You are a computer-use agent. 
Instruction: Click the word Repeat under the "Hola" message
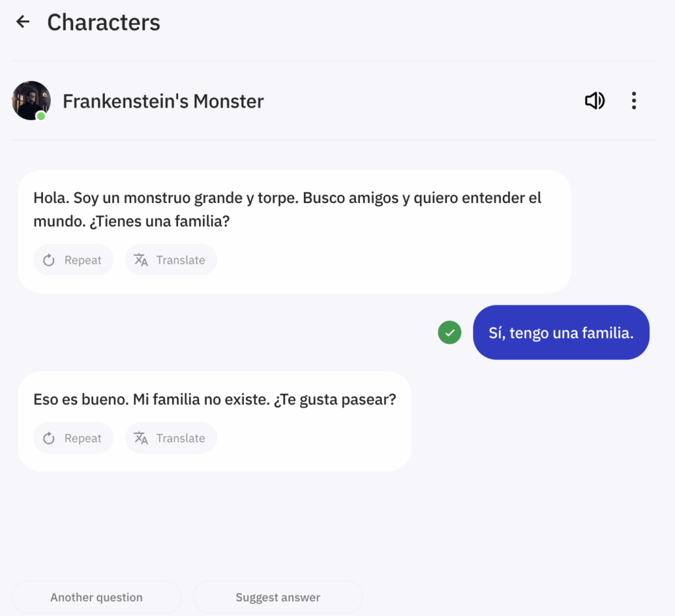tap(82, 261)
